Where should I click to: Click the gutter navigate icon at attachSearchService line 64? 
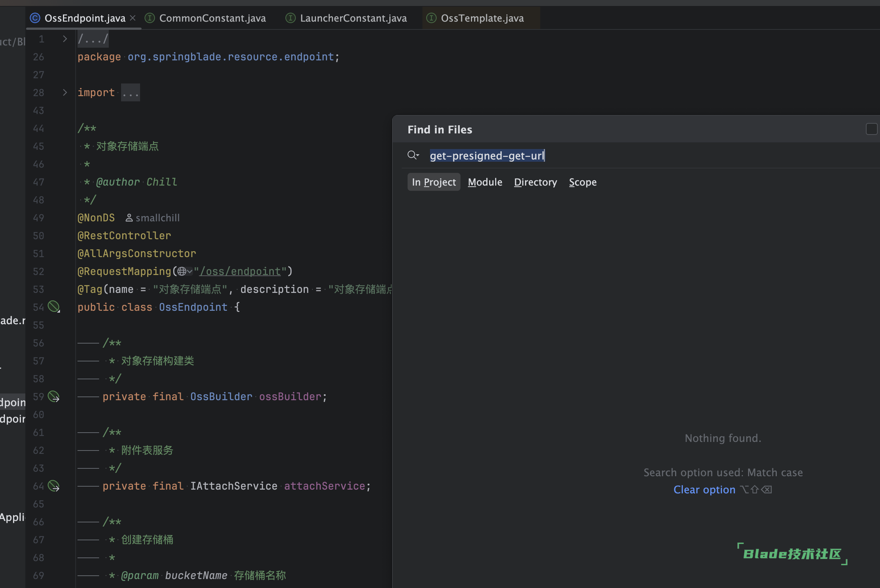[x=54, y=486]
